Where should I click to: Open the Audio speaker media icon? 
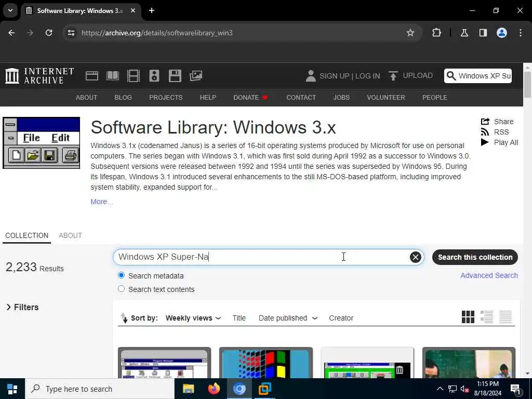click(154, 76)
